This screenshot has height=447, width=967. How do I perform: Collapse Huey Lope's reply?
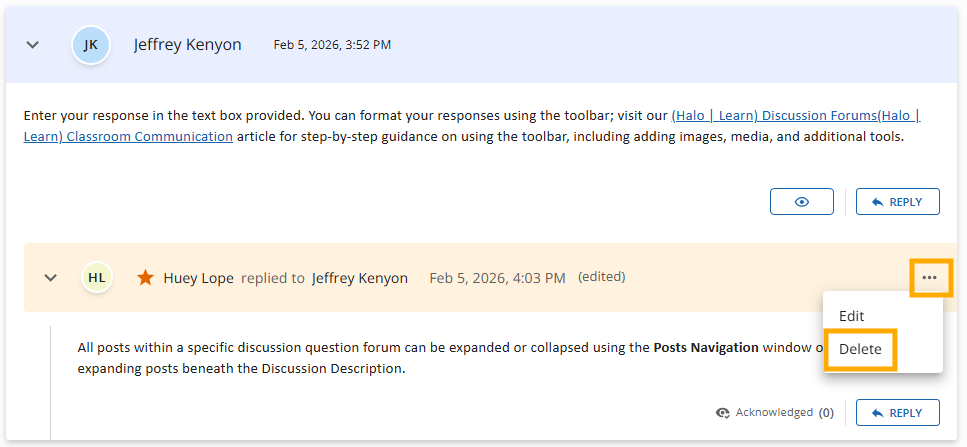pos(51,277)
